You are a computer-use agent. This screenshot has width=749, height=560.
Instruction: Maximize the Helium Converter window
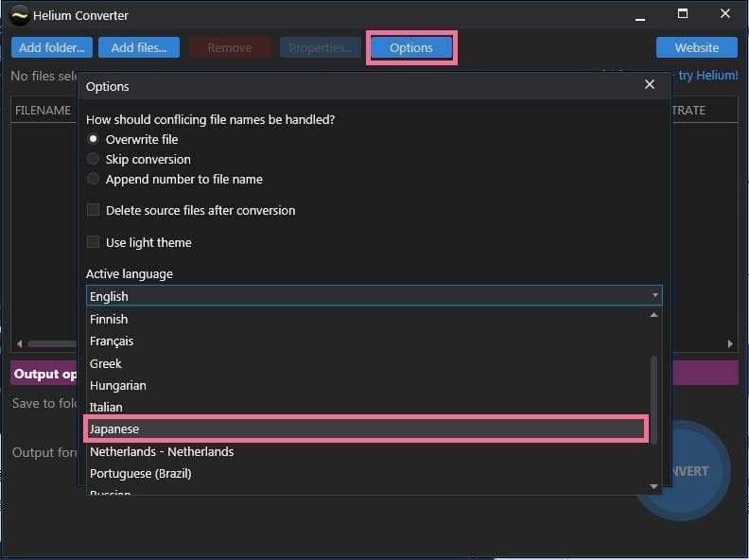click(683, 14)
